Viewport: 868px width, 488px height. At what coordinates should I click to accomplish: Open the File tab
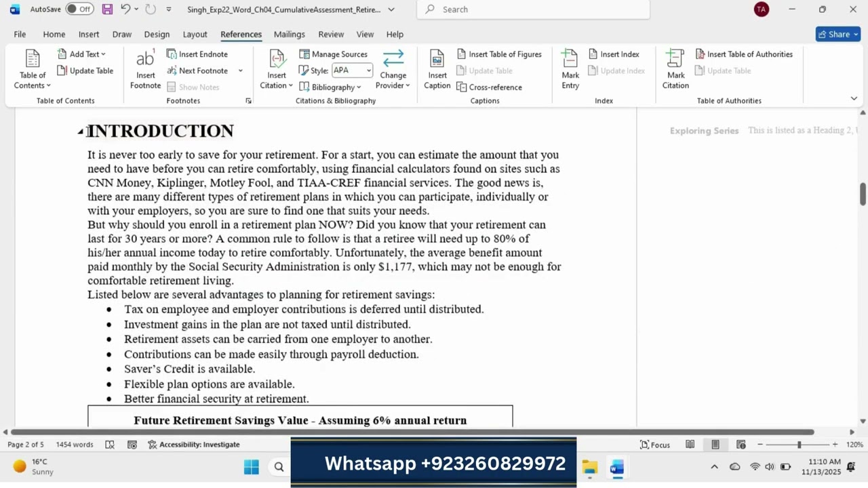(x=20, y=34)
